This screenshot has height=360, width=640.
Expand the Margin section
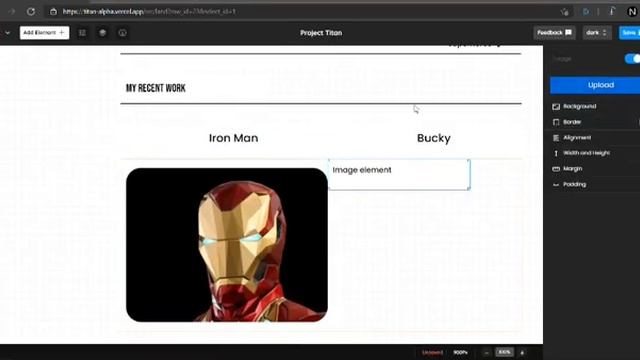pos(595,169)
